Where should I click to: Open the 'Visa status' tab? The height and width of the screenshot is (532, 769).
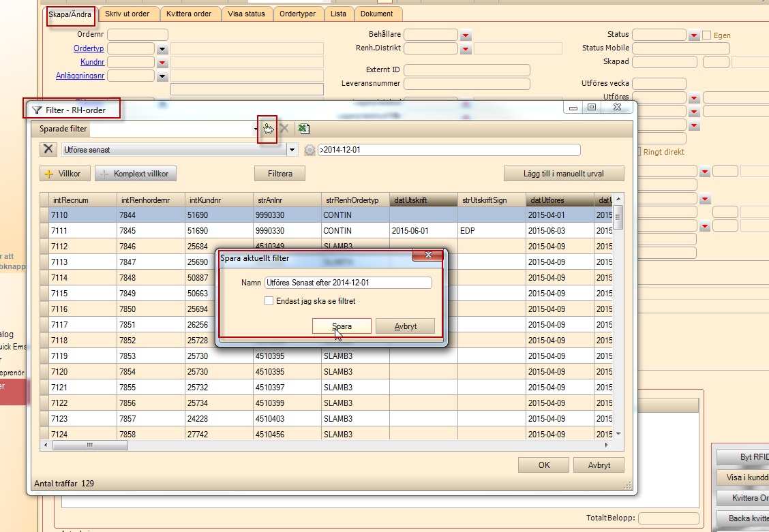click(x=245, y=14)
